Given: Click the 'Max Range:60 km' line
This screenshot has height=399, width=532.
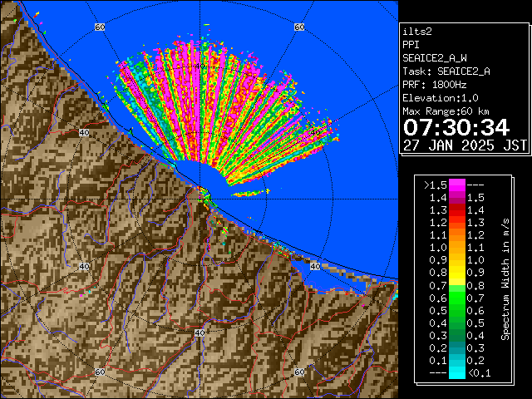Looking at the screenshot, I should pyautogui.click(x=446, y=111).
